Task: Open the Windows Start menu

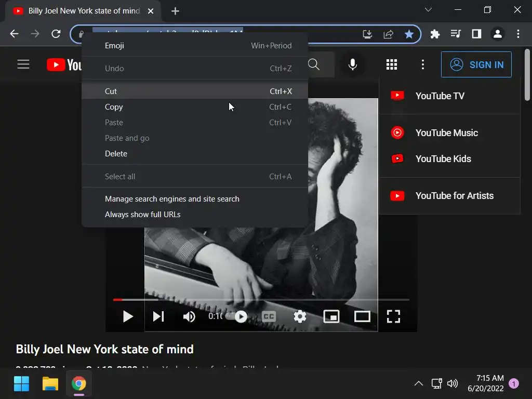Action: coord(21,384)
